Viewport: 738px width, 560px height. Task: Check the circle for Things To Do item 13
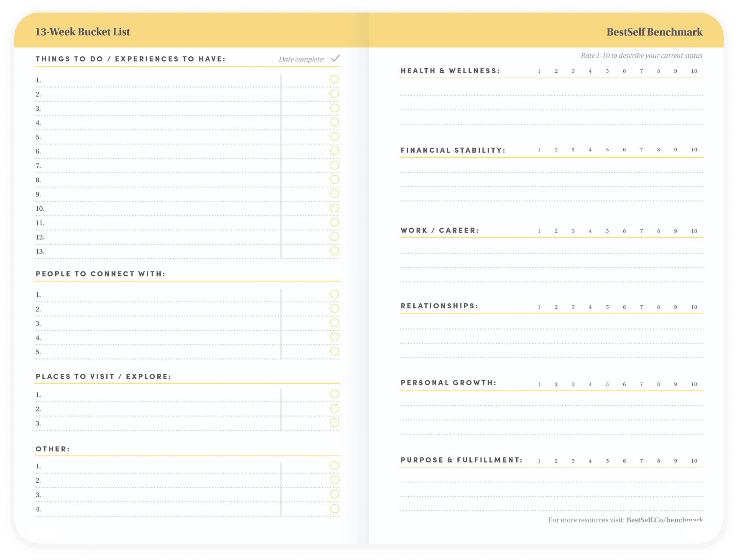[x=335, y=251]
